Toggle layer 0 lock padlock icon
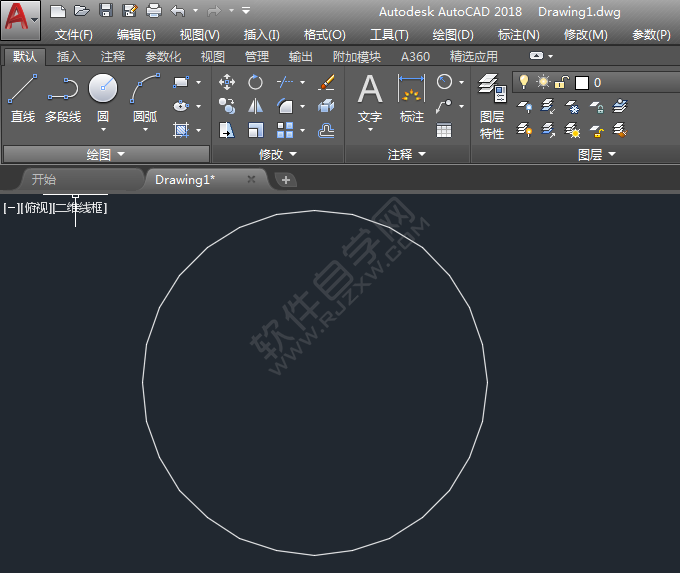Screen dimensions: 680x573 (x=562, y=82)
